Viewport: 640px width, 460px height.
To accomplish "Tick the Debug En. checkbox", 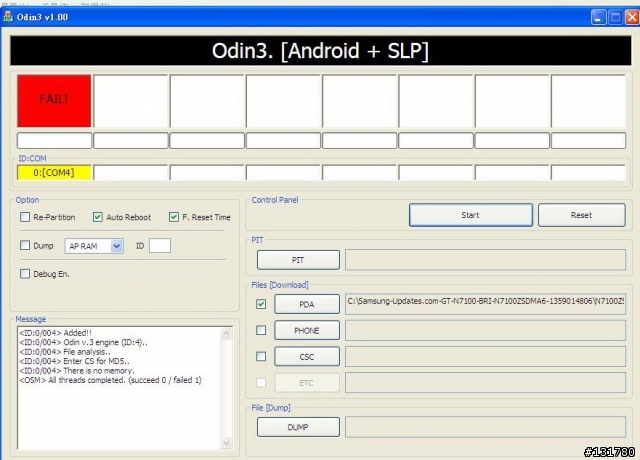I will (x=25, y=273).
